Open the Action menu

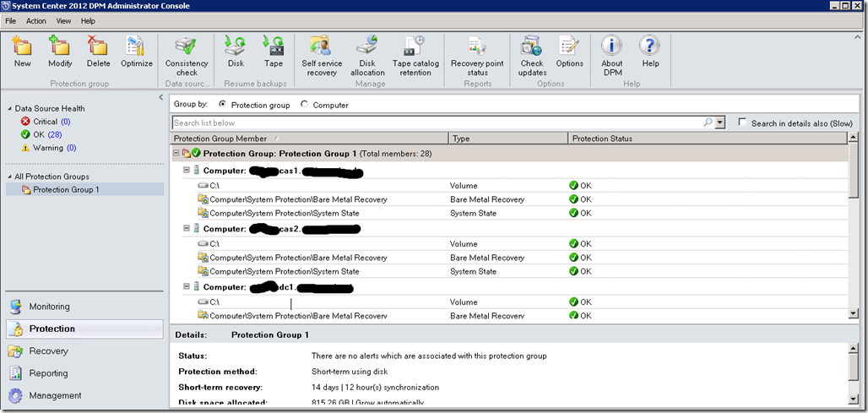pos(36,21)
